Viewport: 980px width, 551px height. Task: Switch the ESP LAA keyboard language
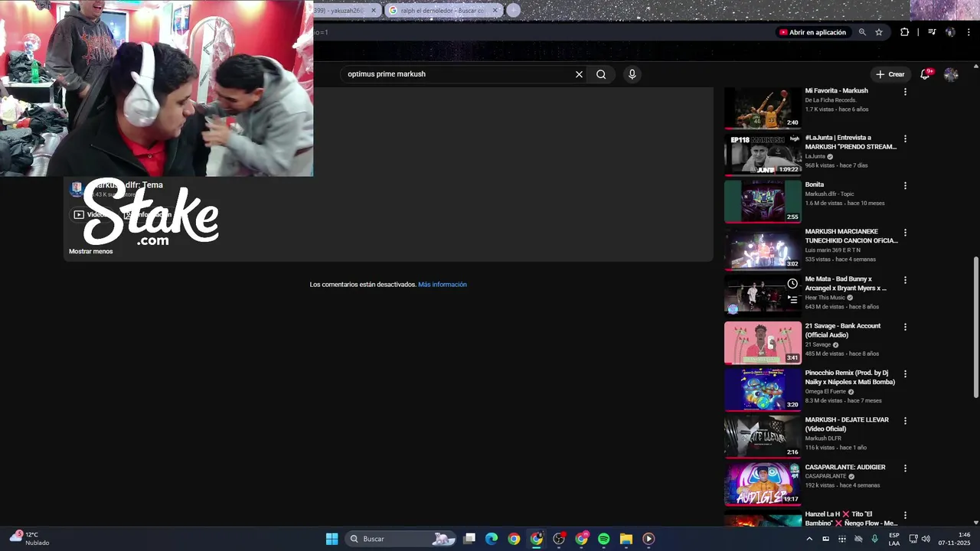click(x=894, y=539)
